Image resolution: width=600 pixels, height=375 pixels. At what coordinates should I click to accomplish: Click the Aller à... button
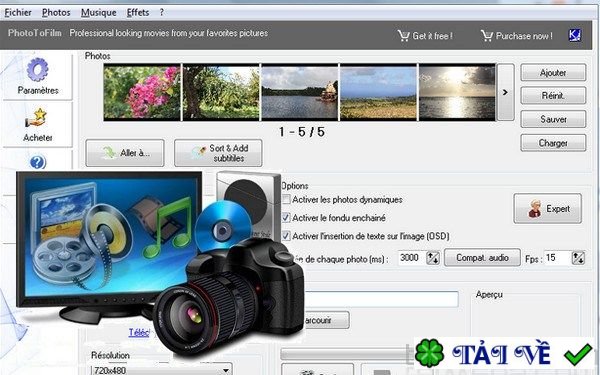coord(125,153)
